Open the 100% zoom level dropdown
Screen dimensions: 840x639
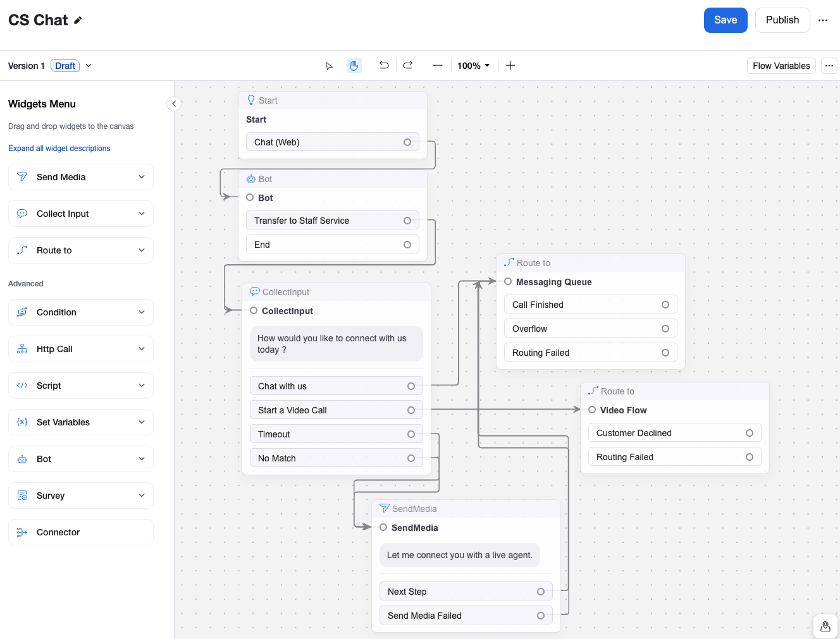(473, 65)
